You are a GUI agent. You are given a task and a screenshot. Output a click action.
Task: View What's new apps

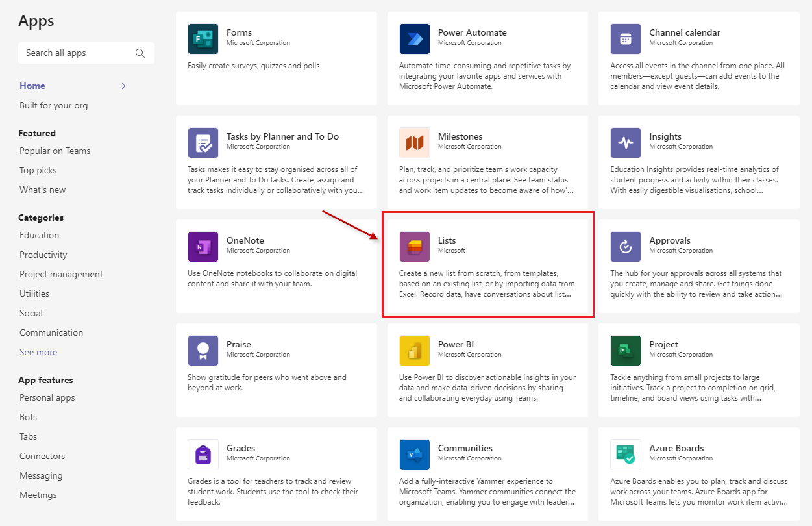click(43, 190)
